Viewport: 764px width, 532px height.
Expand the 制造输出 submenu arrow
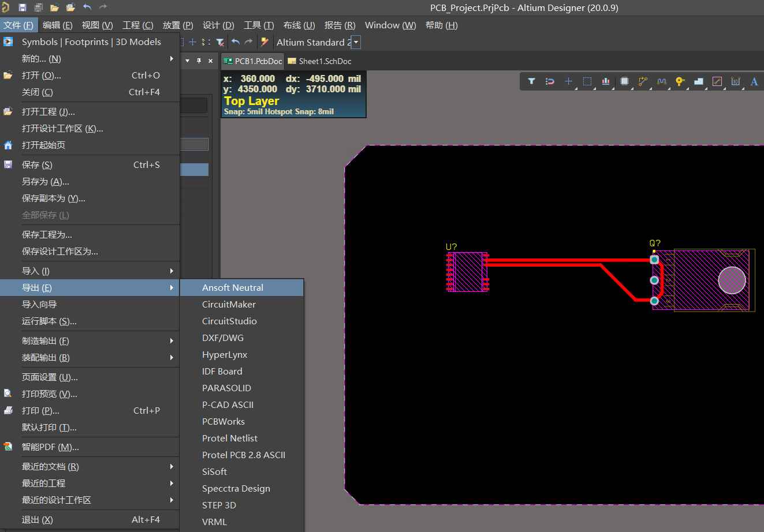172,340
